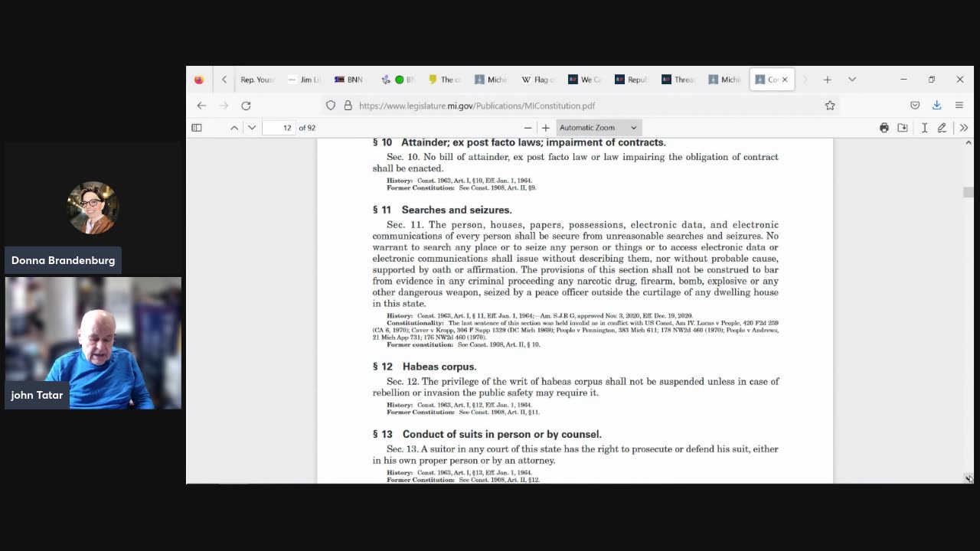Click the '§ 13 Conduct of suits' heading
Screen dimensions: 980x551
tap(487, 434)
